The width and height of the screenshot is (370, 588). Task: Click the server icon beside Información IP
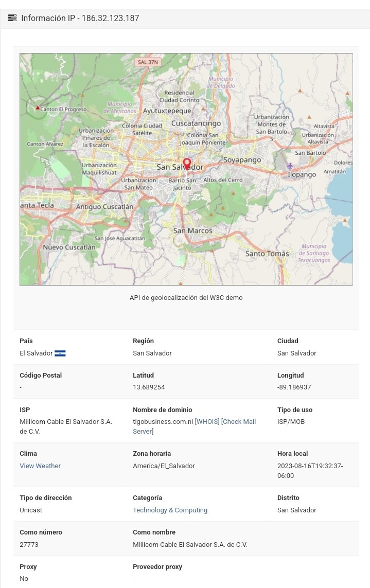tap(12, 18)
